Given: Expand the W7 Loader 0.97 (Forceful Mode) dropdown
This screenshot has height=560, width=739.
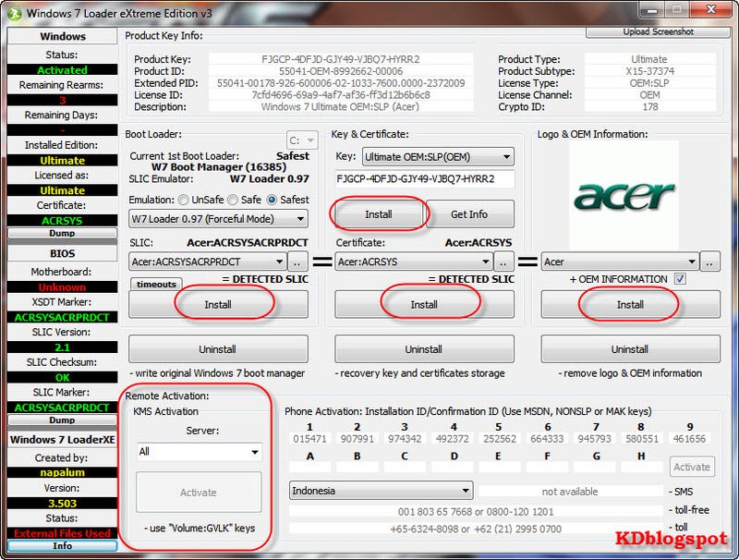Looking at the screenshot, I should (x=218, y=219).
